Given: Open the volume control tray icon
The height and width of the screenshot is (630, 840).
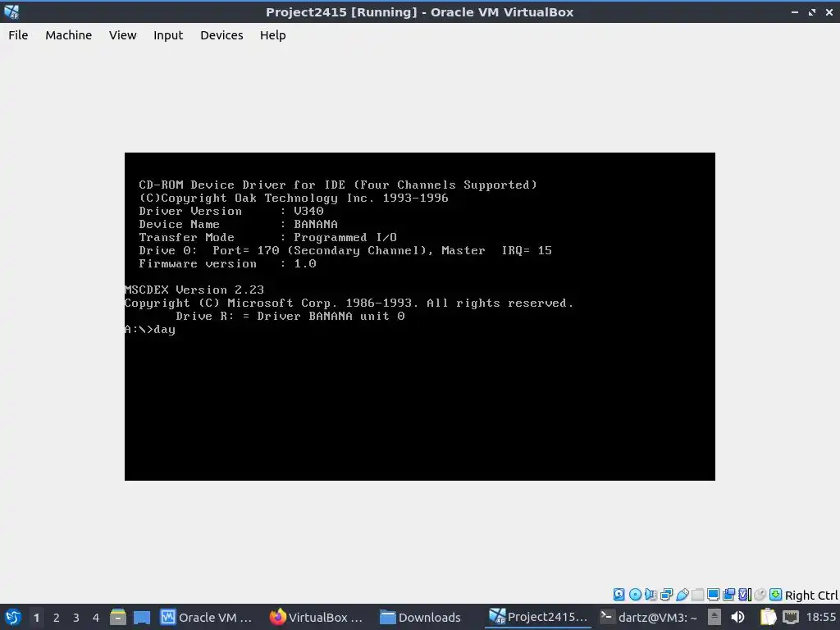Looking at the screenshot, I should click(737, 617).
